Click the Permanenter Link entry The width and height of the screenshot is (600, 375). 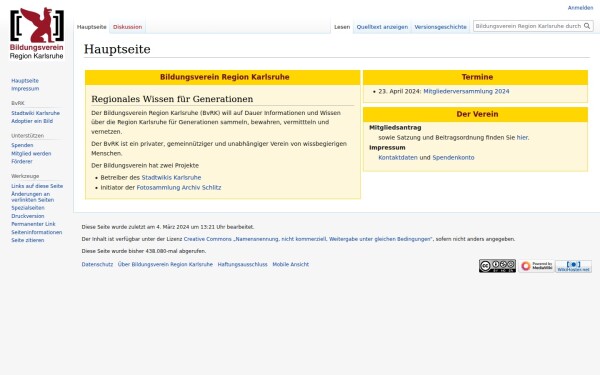coord(33,224)
